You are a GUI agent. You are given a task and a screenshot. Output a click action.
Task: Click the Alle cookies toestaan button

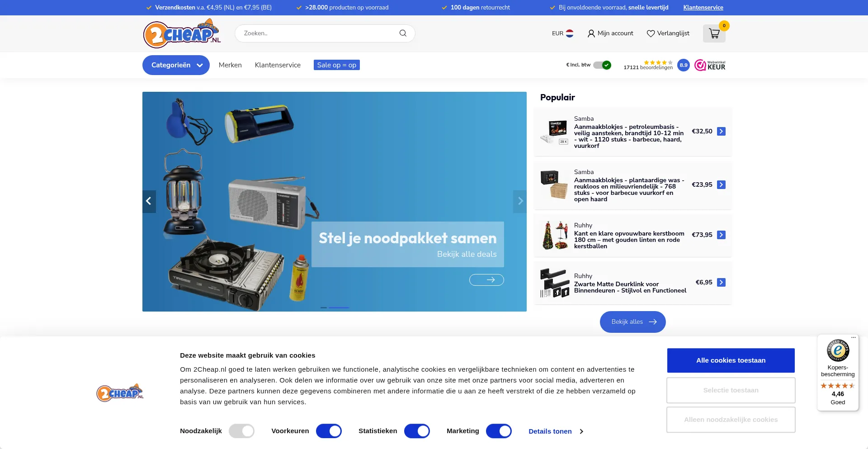(x=731, y=360)
